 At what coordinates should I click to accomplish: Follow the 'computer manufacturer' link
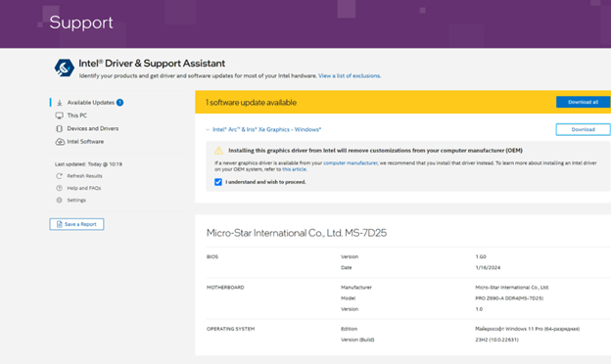pos(351,163)
